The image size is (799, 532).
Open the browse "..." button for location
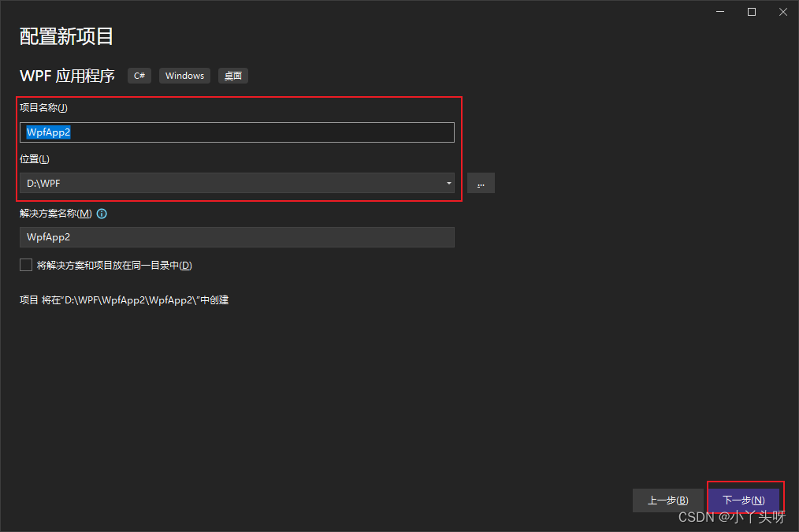pyautogui.click(x=481, y=183)
